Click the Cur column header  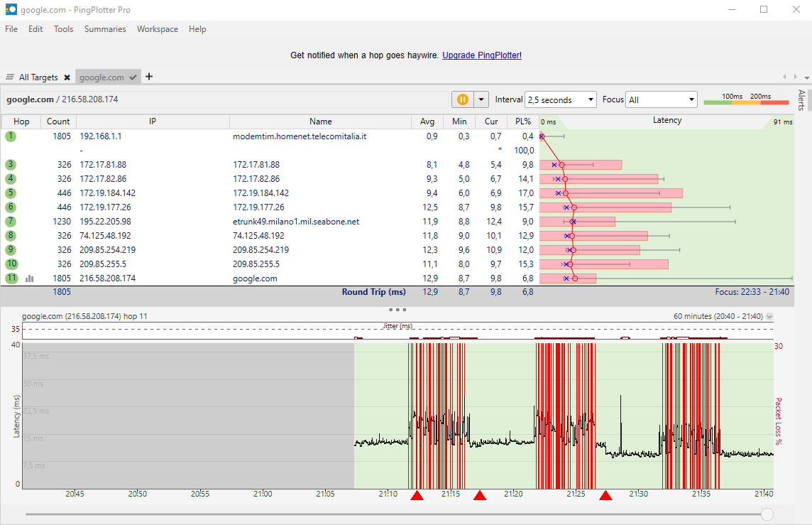[491, 121]
